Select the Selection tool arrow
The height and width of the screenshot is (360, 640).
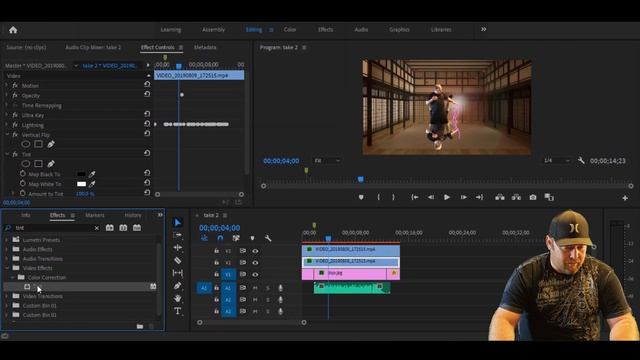[x=178, y=222]
